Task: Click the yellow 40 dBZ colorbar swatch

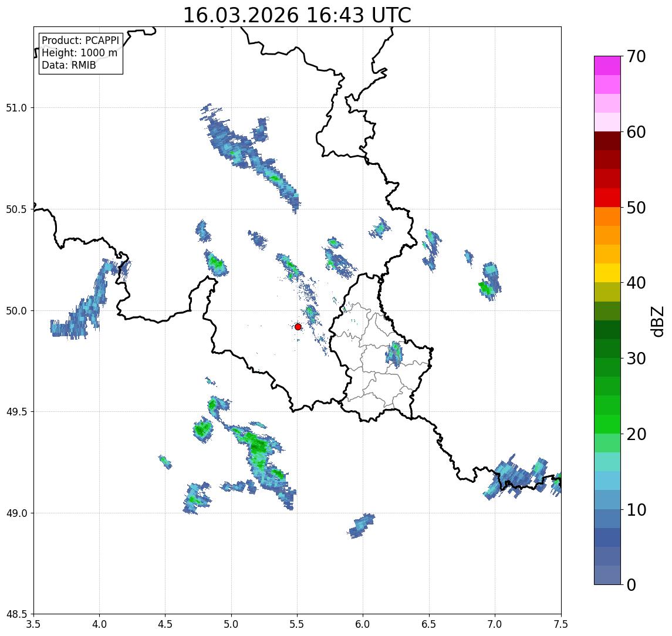Action: [607, 273]
